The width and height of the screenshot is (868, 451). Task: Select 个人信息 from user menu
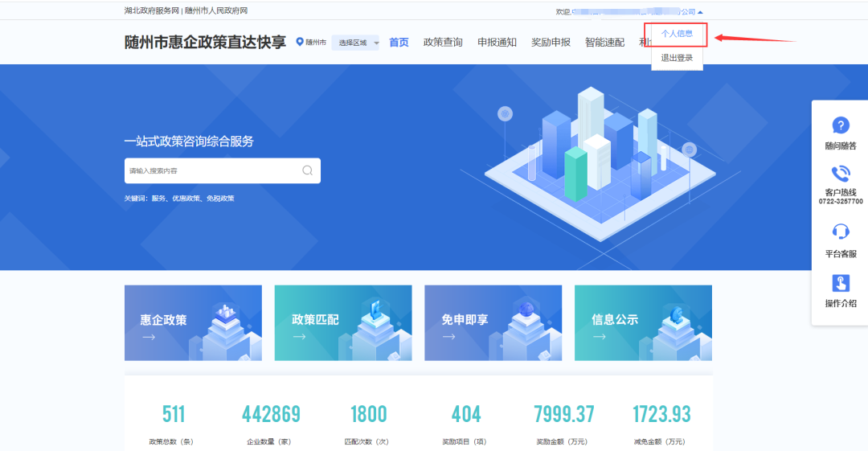click(677, 34)
